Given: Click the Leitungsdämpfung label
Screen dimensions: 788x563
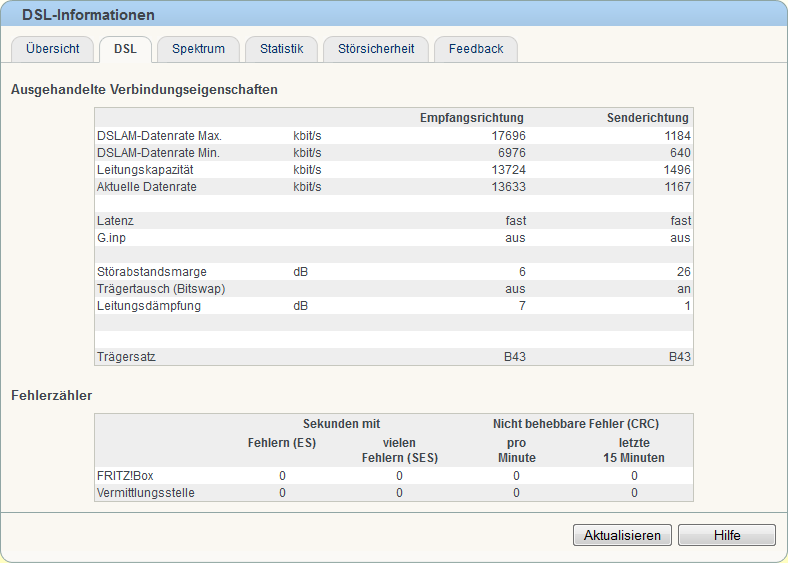Looking at the screenshot, I should pyautogui.click(x=149, y=306).
